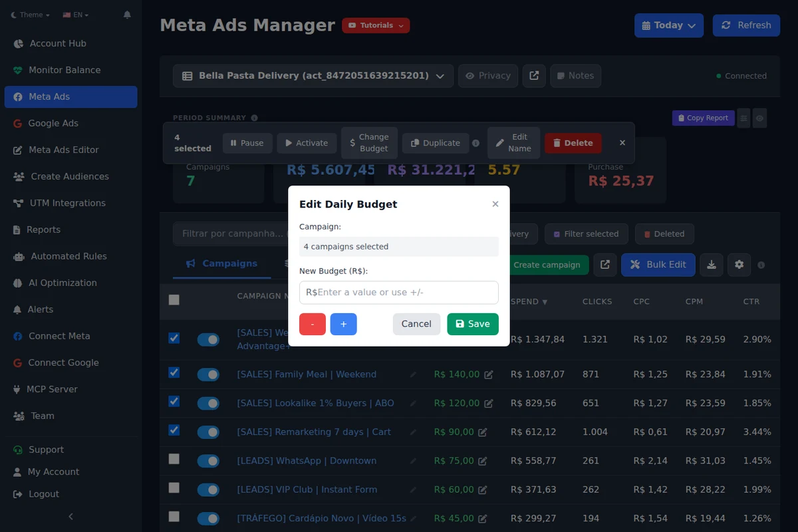Rename pencil icon for Remarketing 7 days
798x532 pixels.
coord(413,432)
